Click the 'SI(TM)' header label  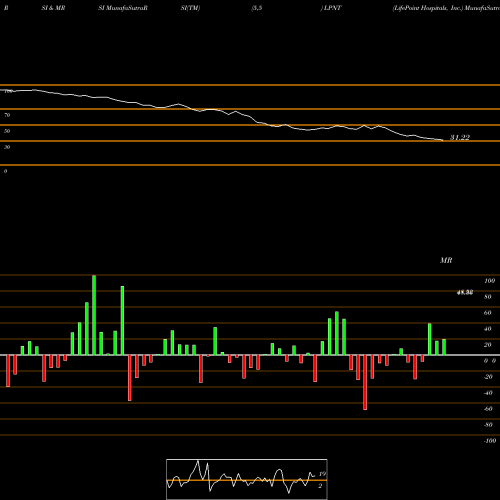[190, 8]
